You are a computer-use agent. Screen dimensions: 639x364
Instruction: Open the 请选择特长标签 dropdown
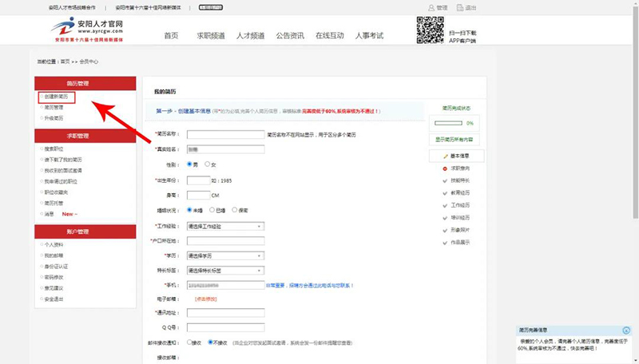coord(225,271)
